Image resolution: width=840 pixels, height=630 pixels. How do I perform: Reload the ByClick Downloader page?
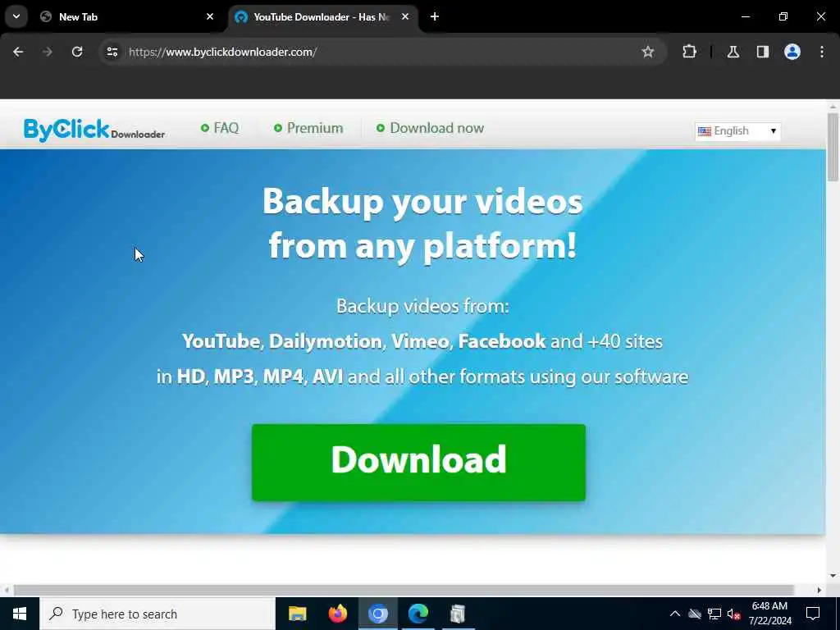tap(77, 52)
